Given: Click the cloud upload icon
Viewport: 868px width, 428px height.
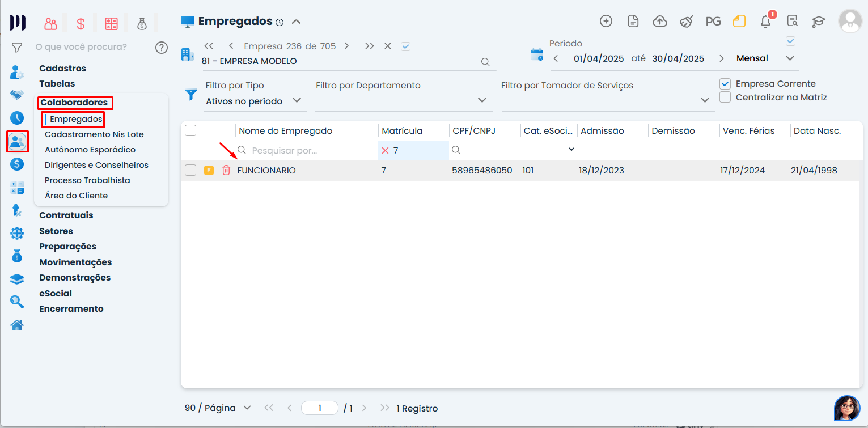Looking at the screenshot, I should point(660,22).
